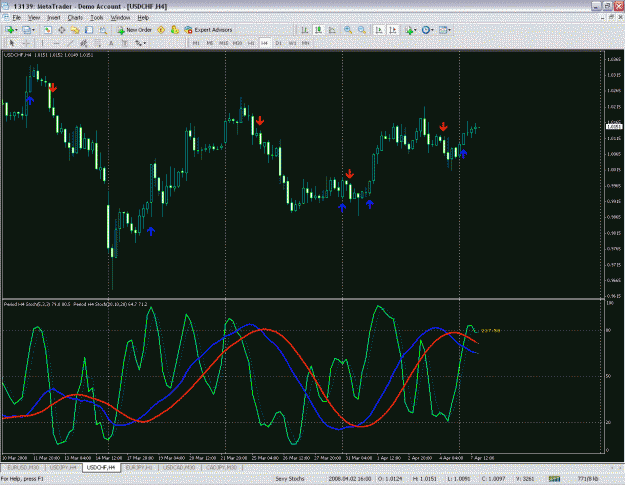Select the Fibonacci Retracement tool

click(x=98, y=43)
